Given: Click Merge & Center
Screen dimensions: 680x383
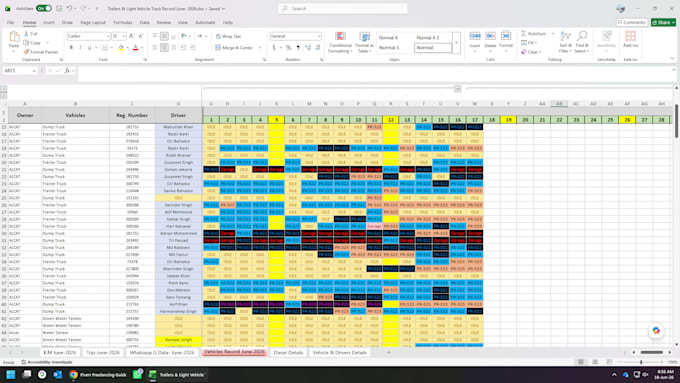Looking at the screenshot, I should pos(234,47).
